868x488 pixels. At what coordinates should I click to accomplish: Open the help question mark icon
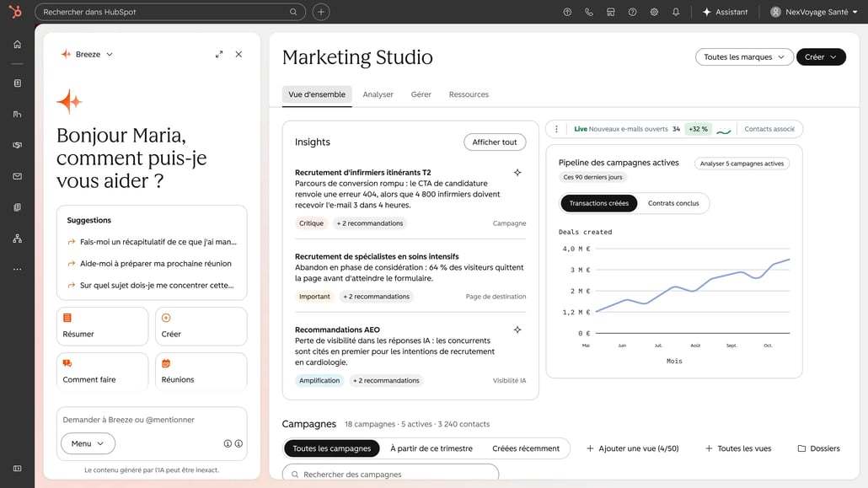(632, 12)
